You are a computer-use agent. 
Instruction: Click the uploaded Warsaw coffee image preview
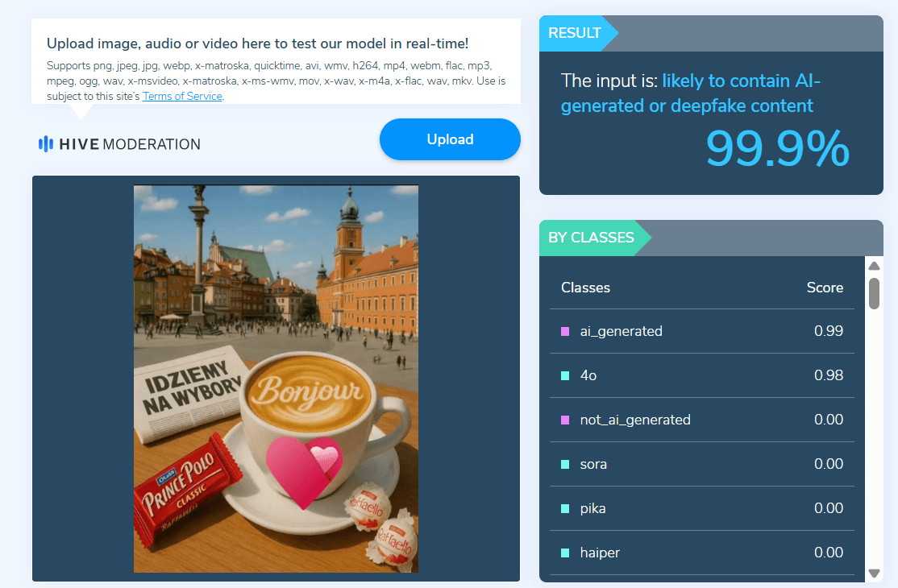276,379
